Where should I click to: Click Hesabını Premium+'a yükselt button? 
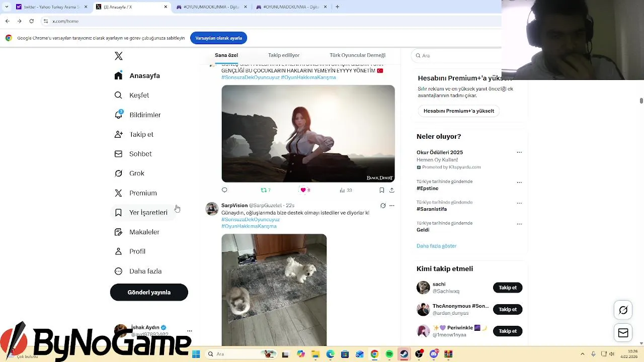[x=459, y=111]
